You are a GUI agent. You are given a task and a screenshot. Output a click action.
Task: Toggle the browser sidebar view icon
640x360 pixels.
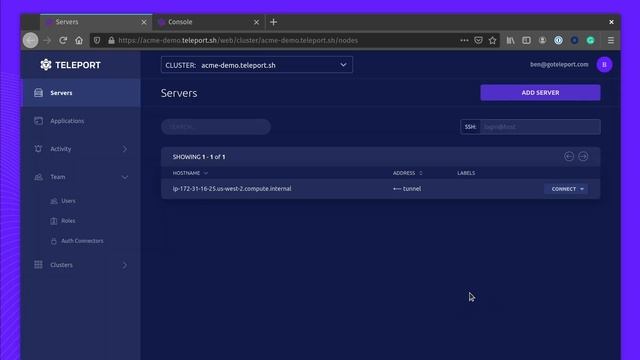(527, 40)
